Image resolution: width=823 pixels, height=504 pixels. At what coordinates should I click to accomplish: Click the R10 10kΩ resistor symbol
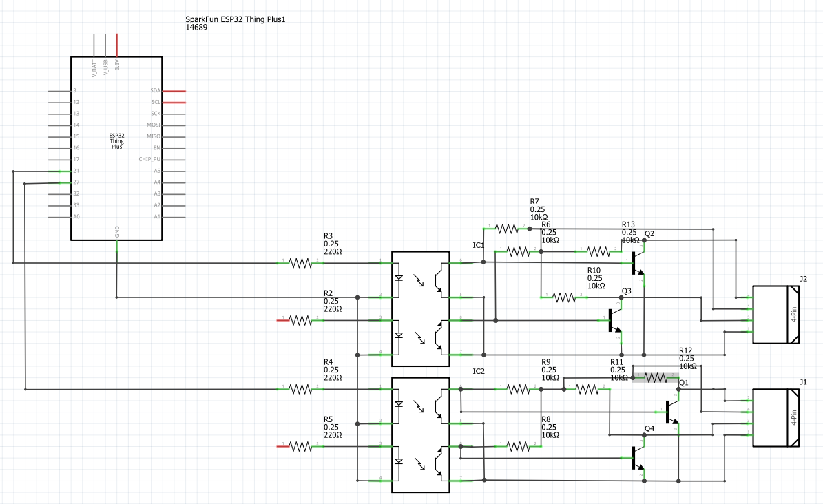pos(564,297)
